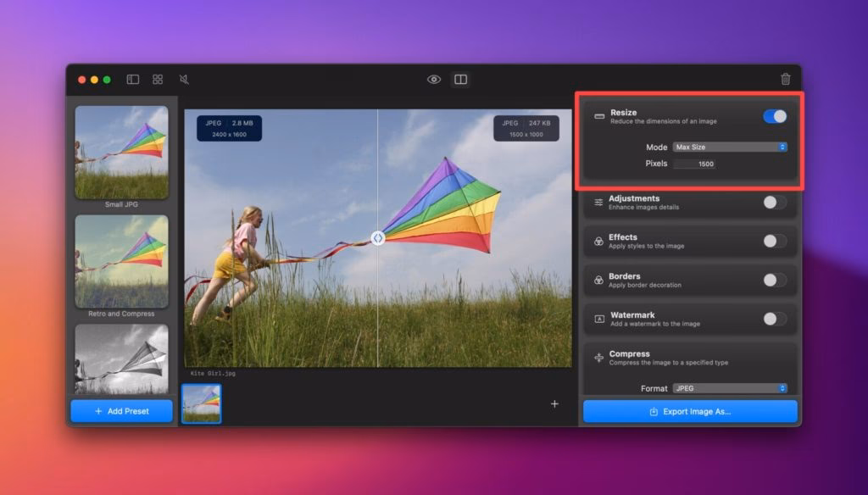The image size is (868, 495).
Task: Open the Format dropdown showing JPEG
Action: click(x=730, y=388)
